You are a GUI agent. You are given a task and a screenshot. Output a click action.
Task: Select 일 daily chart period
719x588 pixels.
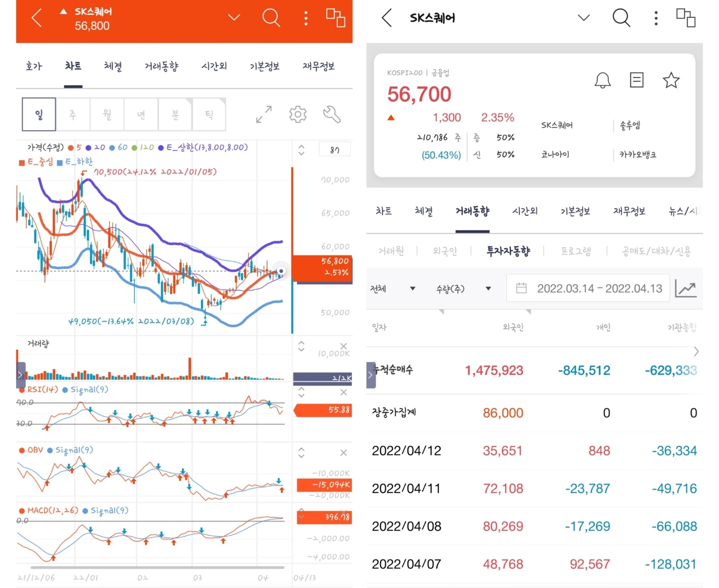coord(39,114)
